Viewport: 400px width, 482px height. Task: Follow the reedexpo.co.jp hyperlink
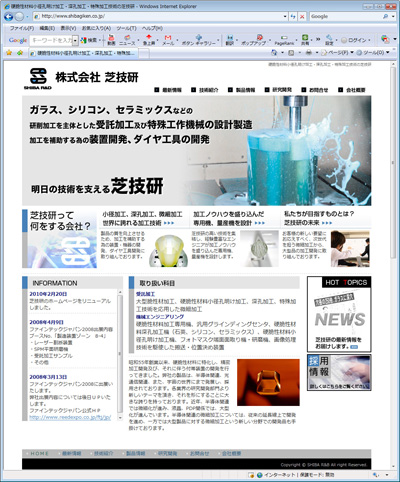[70, 417]
